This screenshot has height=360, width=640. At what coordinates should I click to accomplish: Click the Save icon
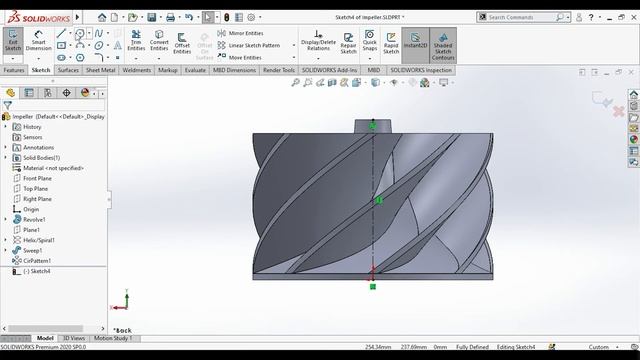(151, 17)
